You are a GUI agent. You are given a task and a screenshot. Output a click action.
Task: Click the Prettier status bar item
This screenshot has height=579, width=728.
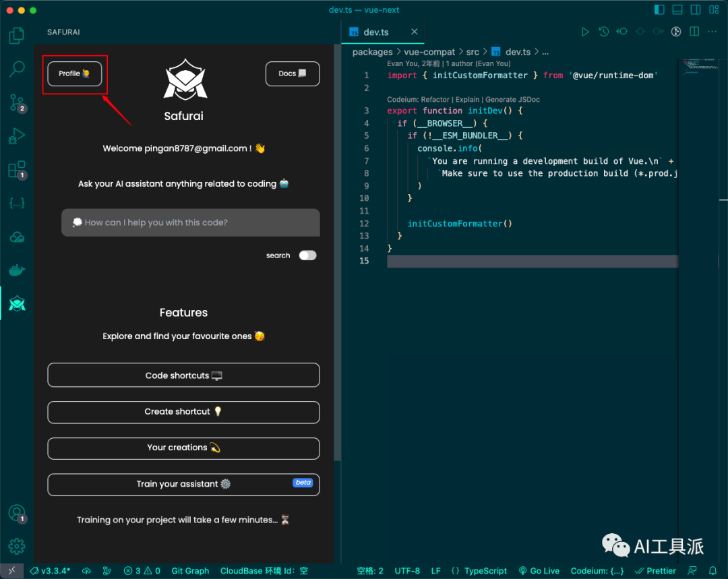[656, 571]
